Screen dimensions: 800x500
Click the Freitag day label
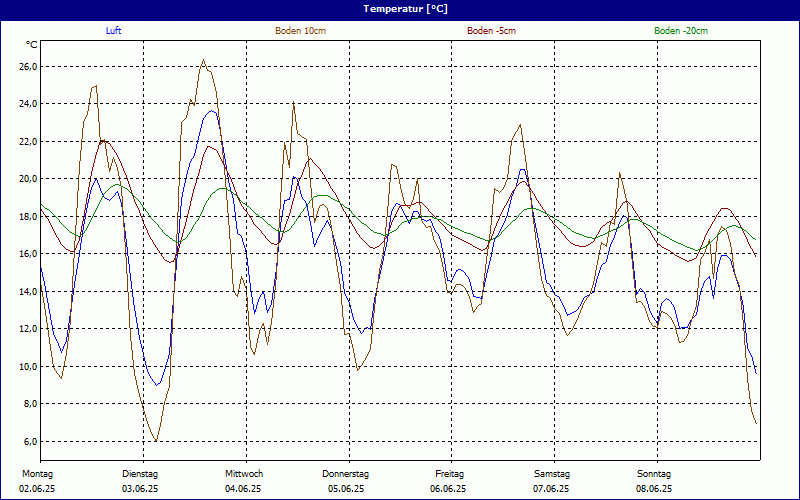click(x=449, y=473)
